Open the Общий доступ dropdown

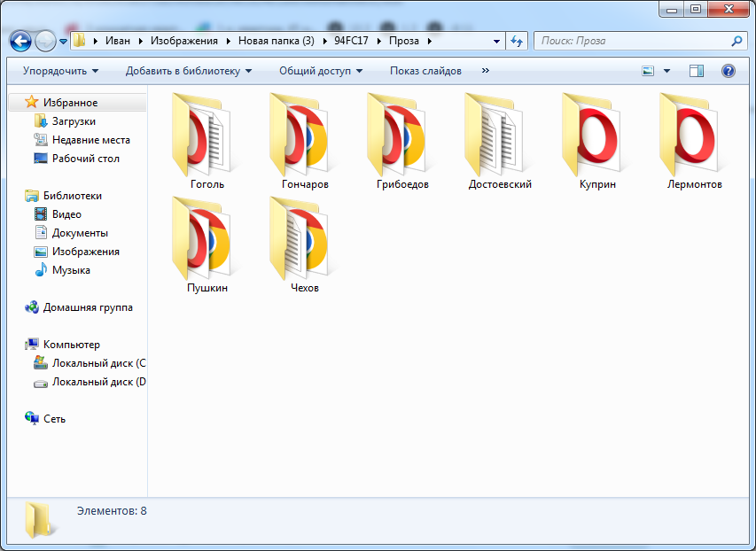click(321, 71)
